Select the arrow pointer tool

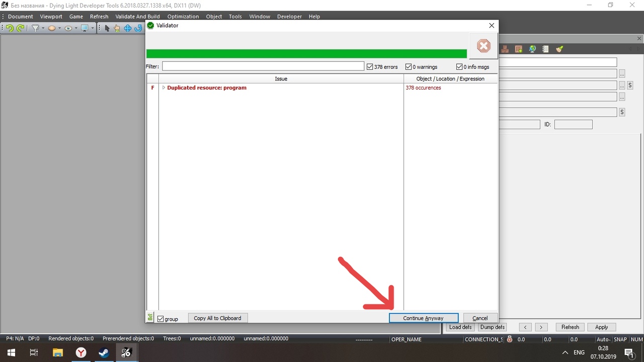[x=107, y=28]
